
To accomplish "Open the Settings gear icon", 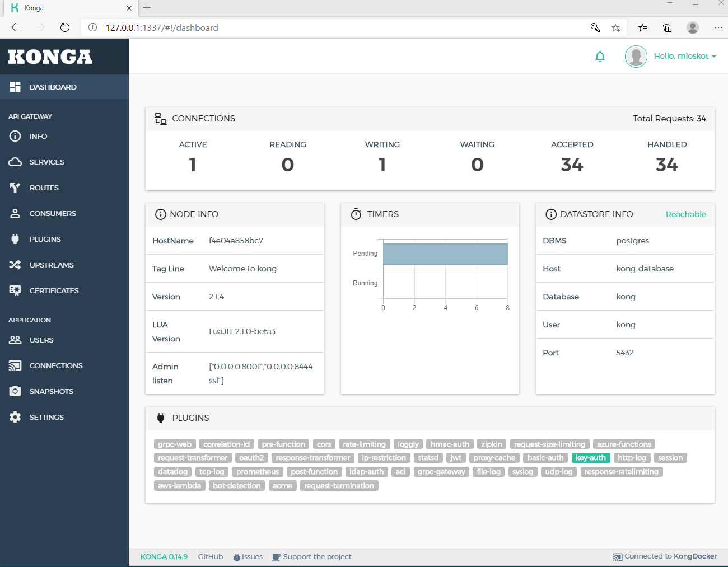I will 16,417.
